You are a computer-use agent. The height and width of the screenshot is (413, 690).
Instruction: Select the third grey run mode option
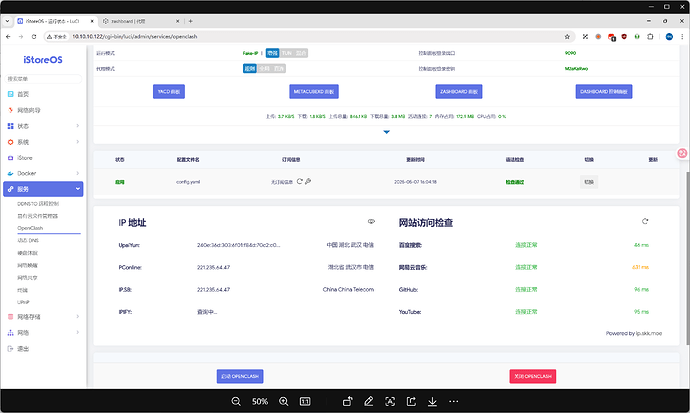click(301, 53)
